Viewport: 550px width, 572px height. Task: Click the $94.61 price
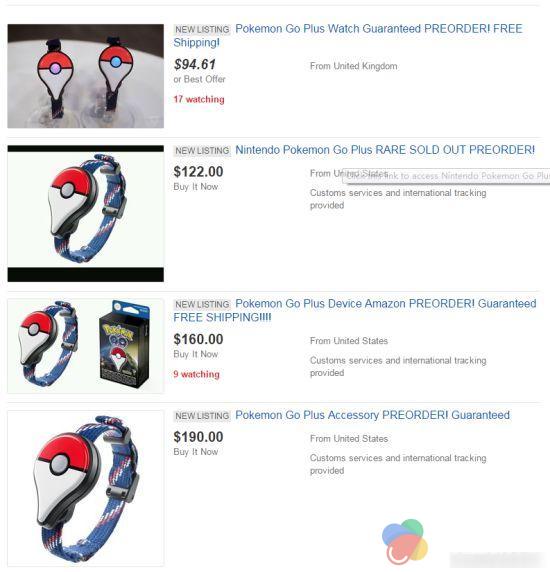[x=195, y=65]
